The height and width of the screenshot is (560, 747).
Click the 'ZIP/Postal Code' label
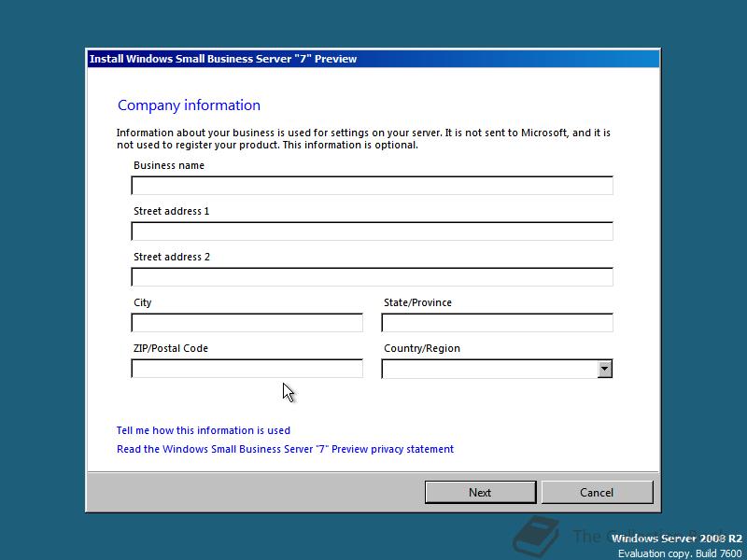171,348
